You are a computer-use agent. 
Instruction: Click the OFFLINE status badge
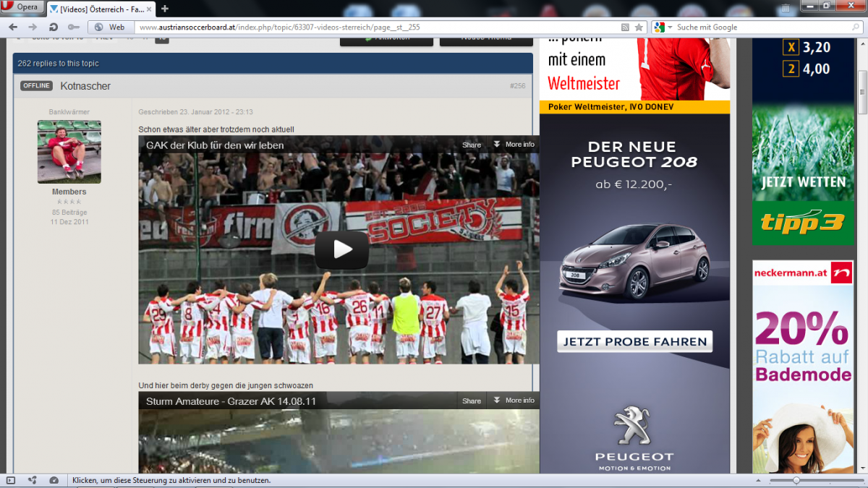click(36, 85)
